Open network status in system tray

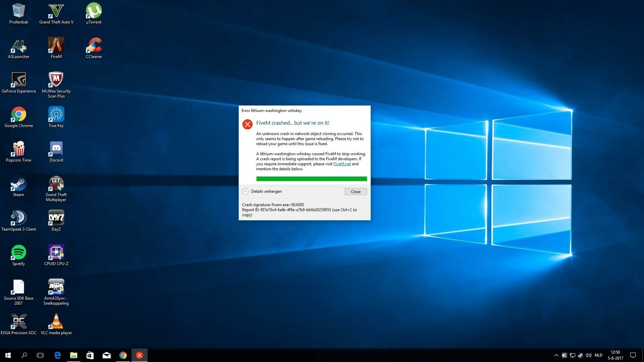(573, 355)
